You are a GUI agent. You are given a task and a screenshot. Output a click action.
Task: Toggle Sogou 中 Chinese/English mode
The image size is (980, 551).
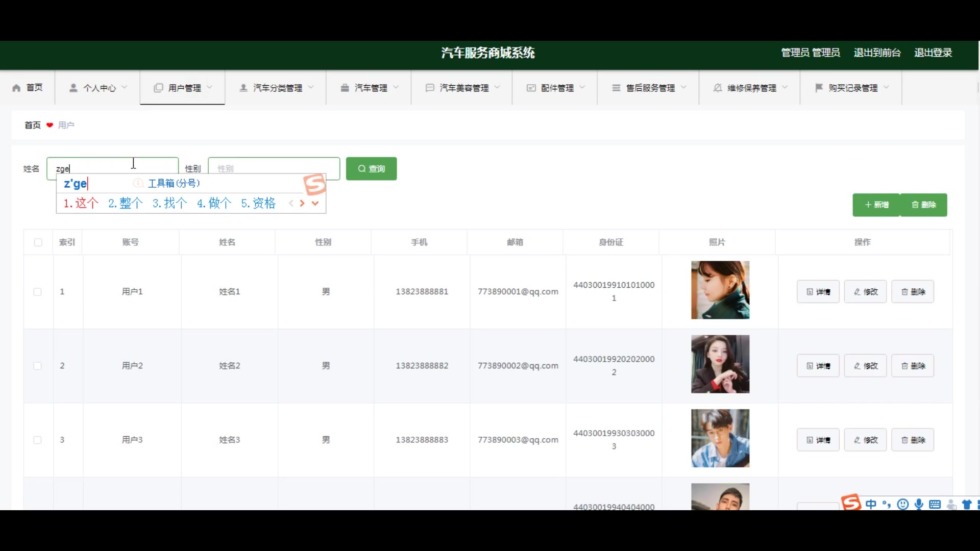[871, 504]
